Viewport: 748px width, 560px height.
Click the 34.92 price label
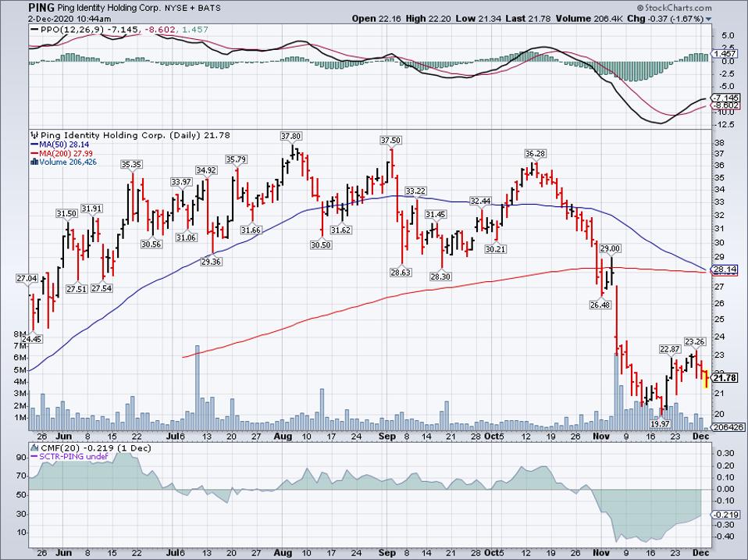pyautogui.click(x=206, y=170)
